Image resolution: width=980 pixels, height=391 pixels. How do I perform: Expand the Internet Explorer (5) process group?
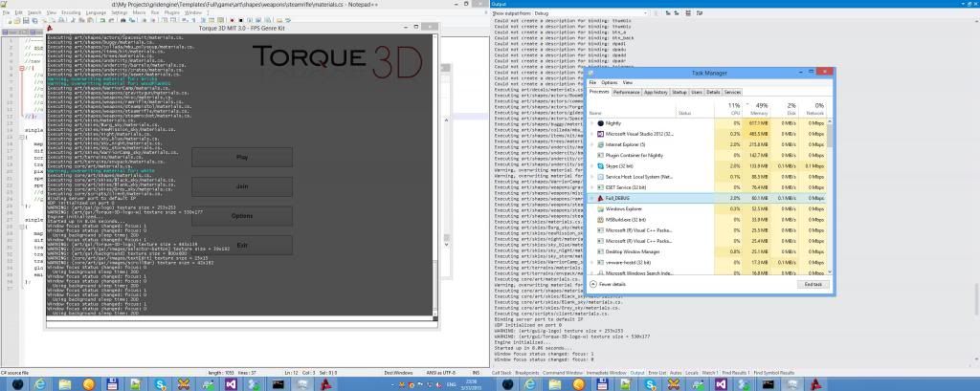[x=591, y=144]
